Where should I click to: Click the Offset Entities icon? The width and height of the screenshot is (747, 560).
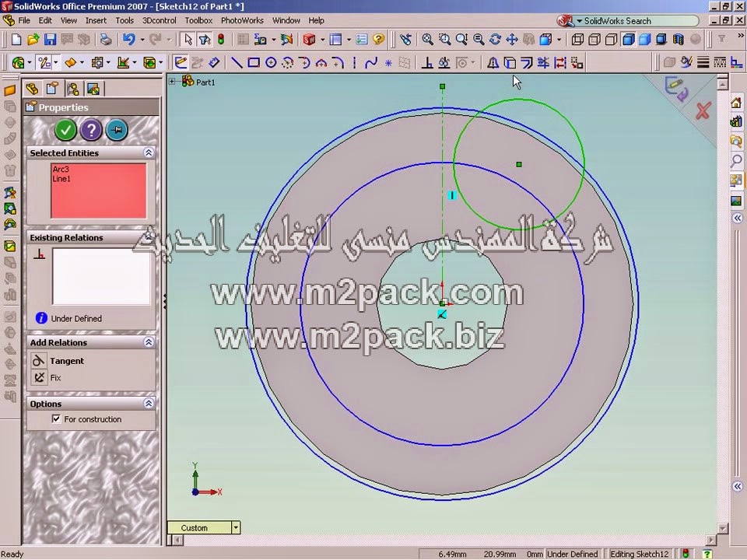[527, 62]
